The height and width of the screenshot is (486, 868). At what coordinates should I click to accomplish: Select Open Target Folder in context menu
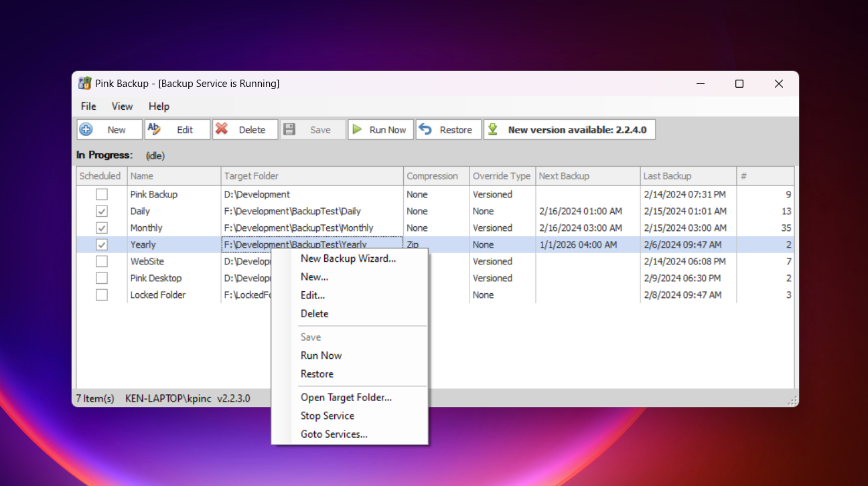pos(346,397)
